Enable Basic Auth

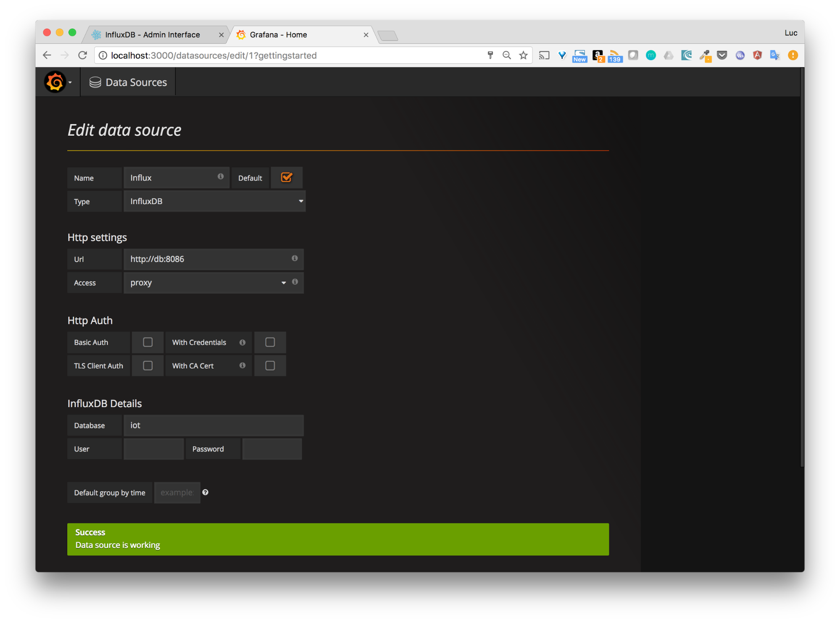click(x=147, y=342)
